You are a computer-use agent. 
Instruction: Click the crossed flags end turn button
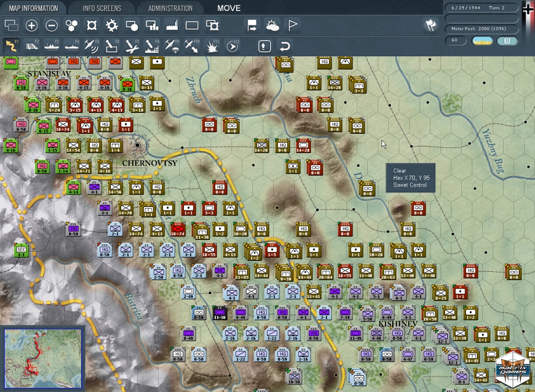click(431, 25)
